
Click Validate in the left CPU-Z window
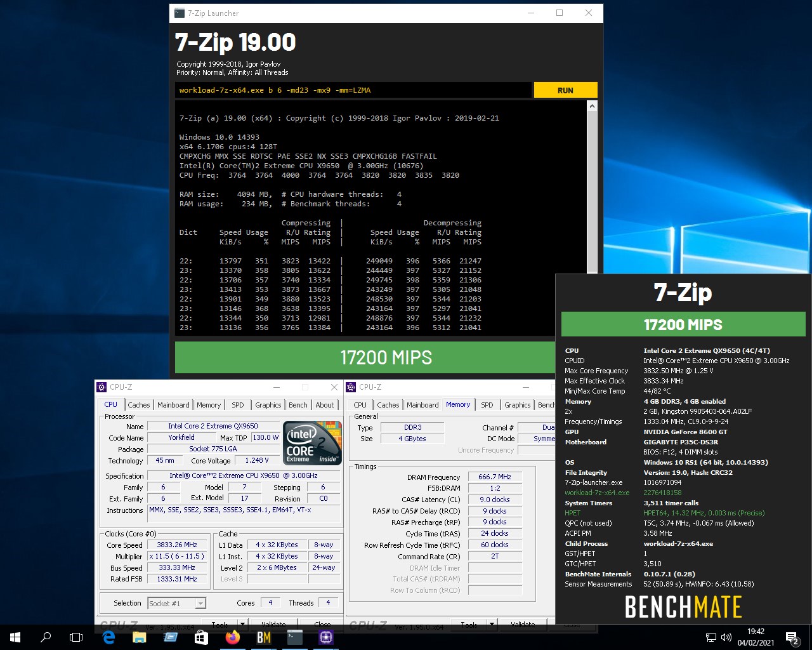pos(273,625)
